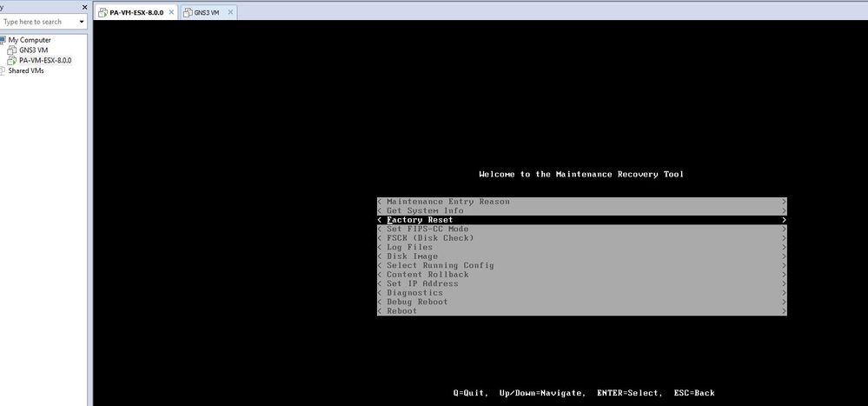868x406 pixels.
Task: Select GNS3 VM in the library tree
Action: (33, 50)
